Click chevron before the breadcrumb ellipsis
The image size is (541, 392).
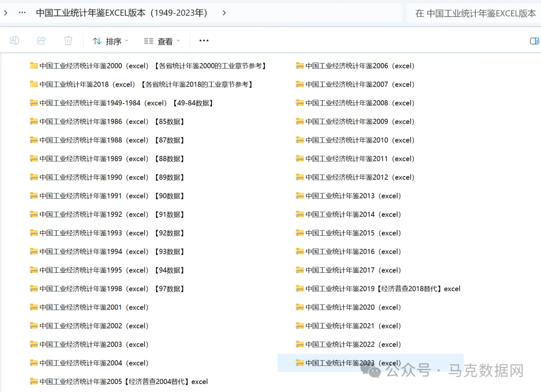click(6, 13)
